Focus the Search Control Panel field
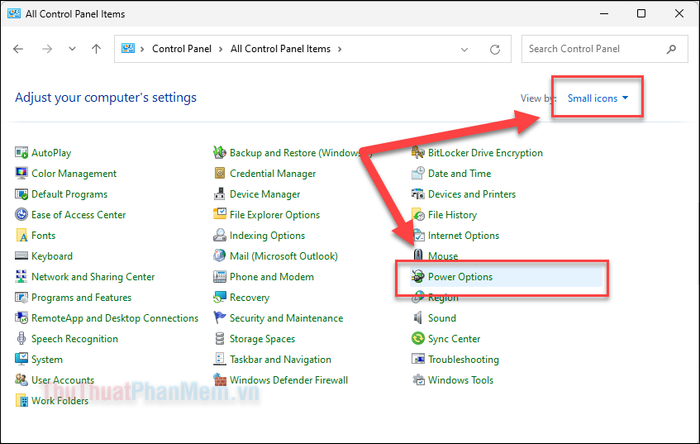Screen dimensions: 700x444 604,49
